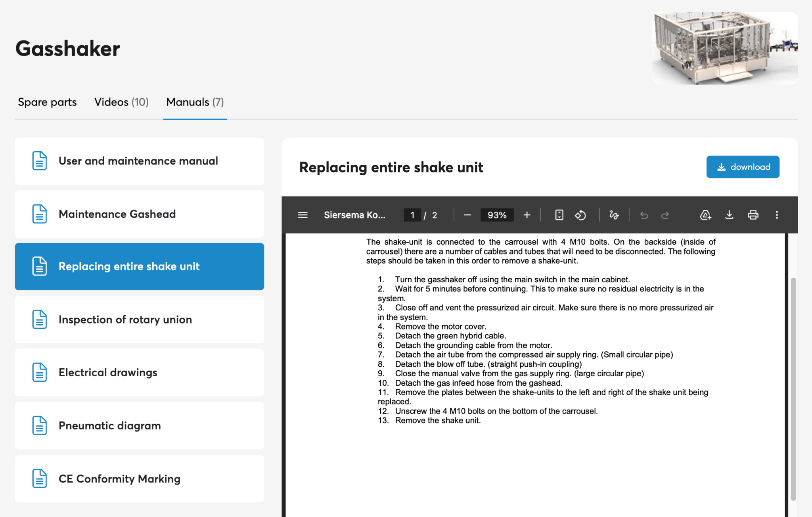Viewport: 812px width, 517px height.
Task: Zoom out with the minus icon
Action: [x=467, y=215]
